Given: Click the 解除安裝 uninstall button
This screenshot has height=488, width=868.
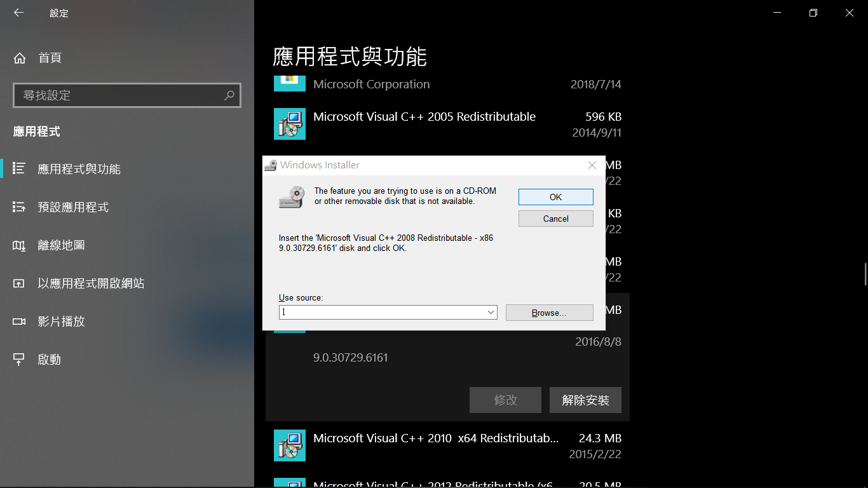Looking at the screenshot, I should pyautogui.click(x=585, y=400).
